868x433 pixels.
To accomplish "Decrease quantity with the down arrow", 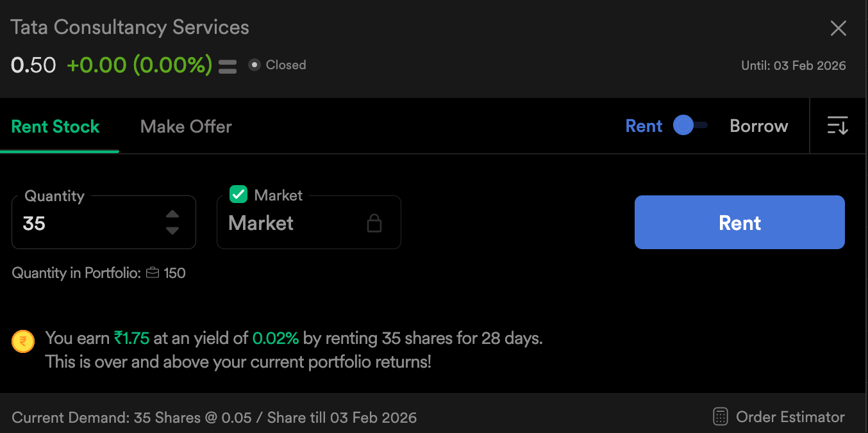I will pos(172,231).
